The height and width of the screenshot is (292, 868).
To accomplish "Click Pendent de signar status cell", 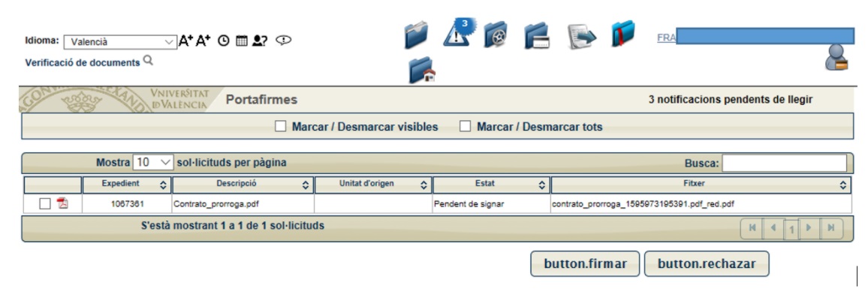I will (492, 203).
